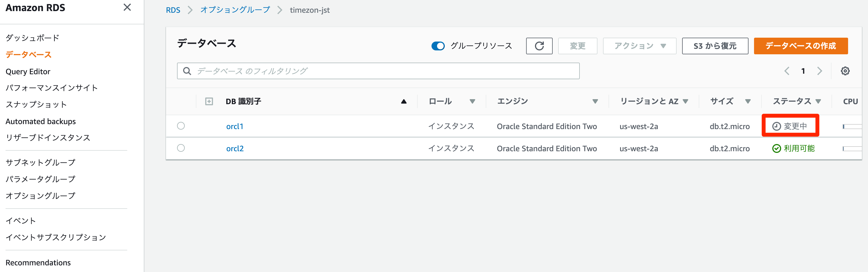
Task: Click the expand-all plus icon in header
Action: (209, 101)
